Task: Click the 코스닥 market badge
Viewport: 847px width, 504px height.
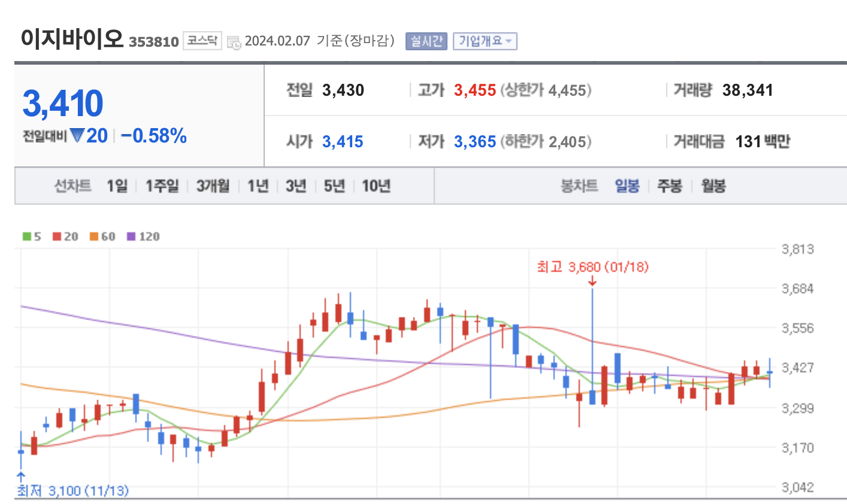Action: click(202, 41)
